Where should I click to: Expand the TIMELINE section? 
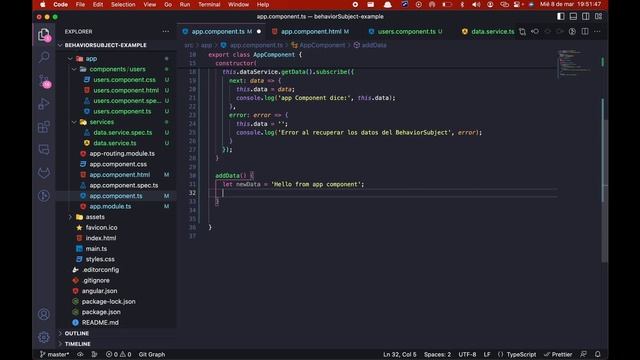78,344
